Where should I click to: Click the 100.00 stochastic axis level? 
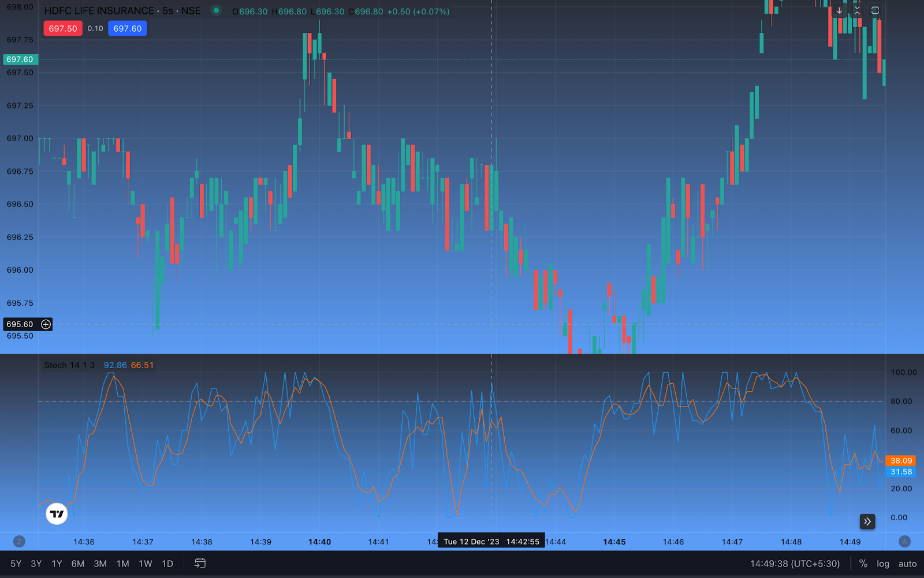(904, 372)
